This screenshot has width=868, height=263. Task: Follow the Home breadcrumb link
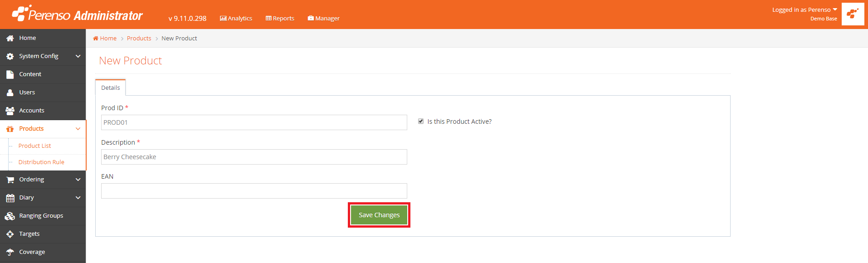tap(108, 38)
